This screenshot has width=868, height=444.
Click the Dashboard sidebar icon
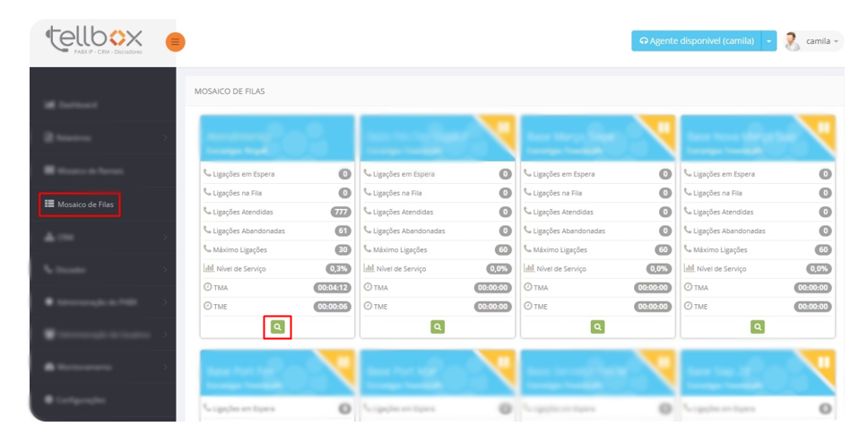tap(50, 105)
